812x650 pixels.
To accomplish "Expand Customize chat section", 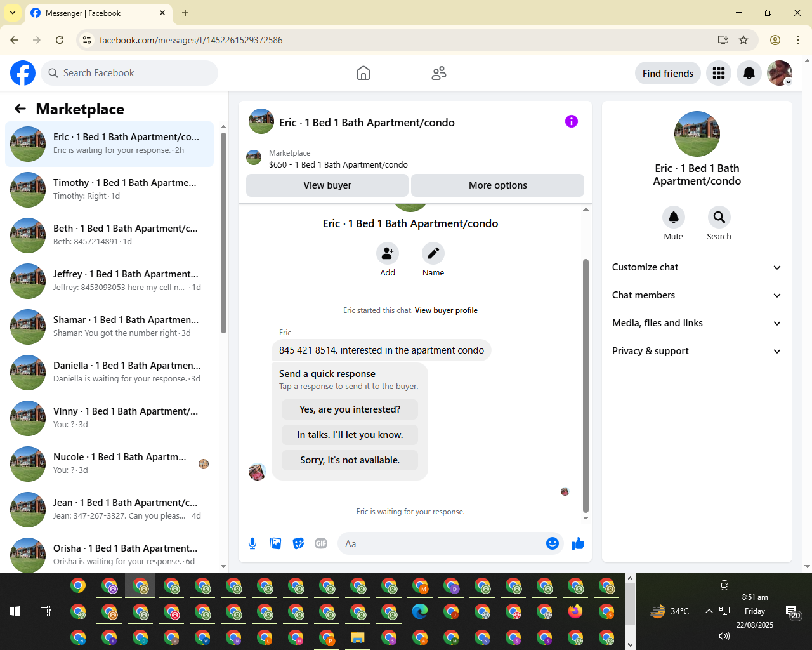I will point(697,267).
